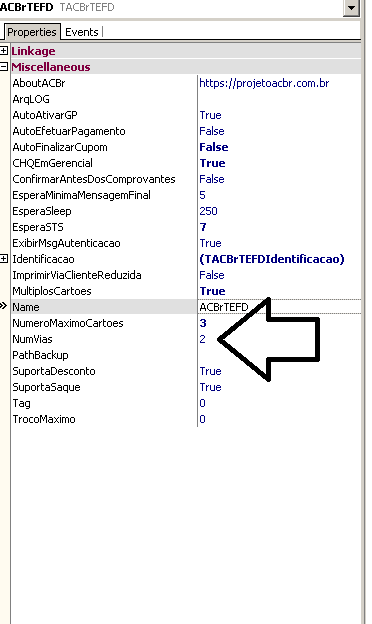Select the SuportaDesconto property
Viewport: 372px width, 624px height.
[x=54, y=371]
